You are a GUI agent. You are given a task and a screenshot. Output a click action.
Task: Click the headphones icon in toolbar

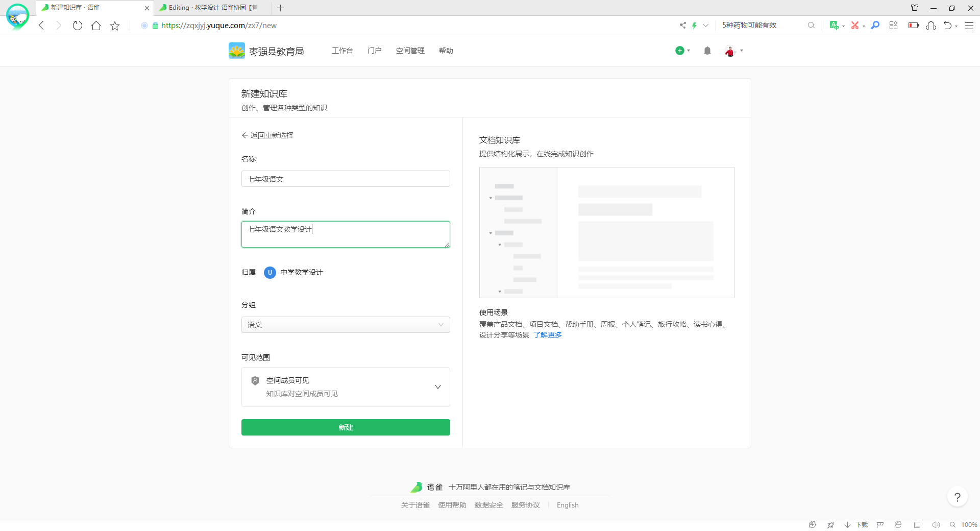(931, 25)
